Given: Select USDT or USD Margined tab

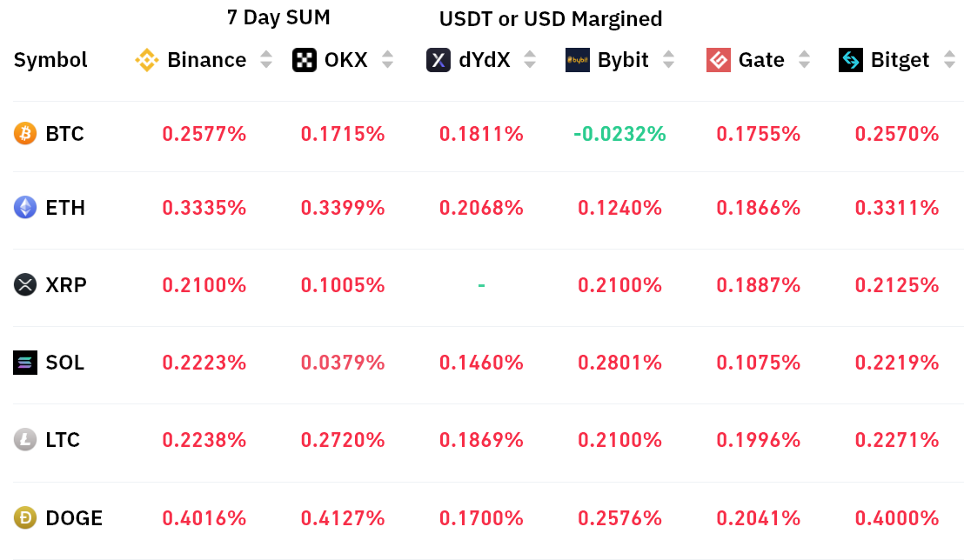Looking at the screenshot, I should 551,18.
